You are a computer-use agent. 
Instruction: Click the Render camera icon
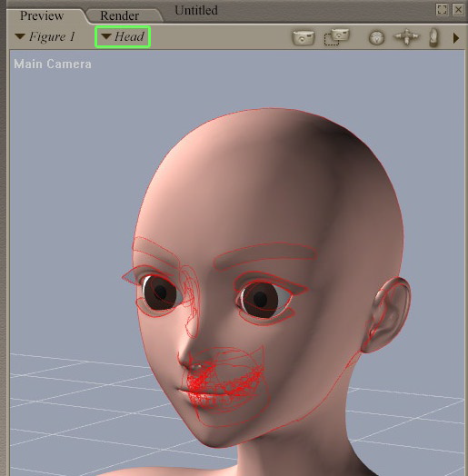(304, 37)
